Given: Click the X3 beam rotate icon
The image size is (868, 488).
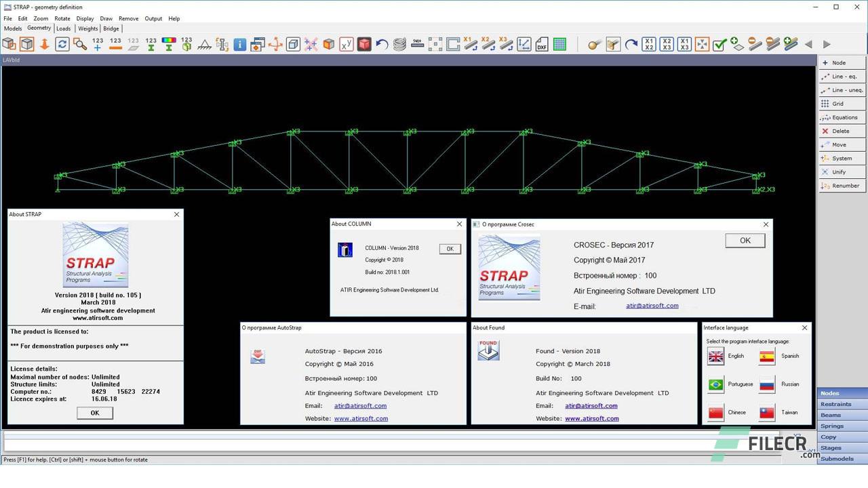Looking at the screenshot, I should 506,44.
